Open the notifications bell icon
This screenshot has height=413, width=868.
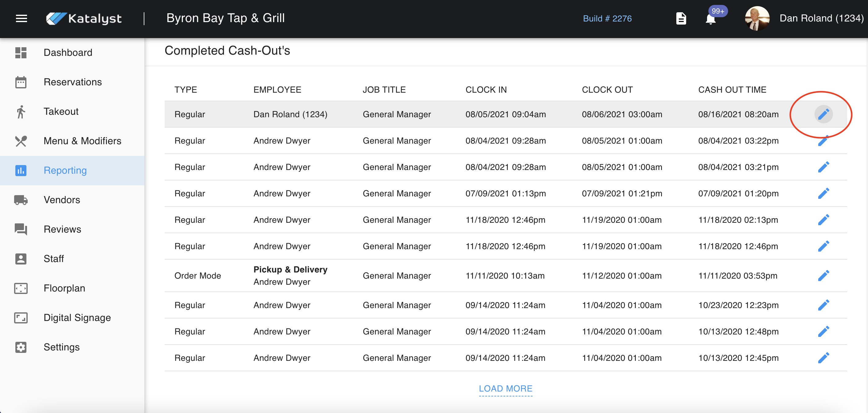710,19
